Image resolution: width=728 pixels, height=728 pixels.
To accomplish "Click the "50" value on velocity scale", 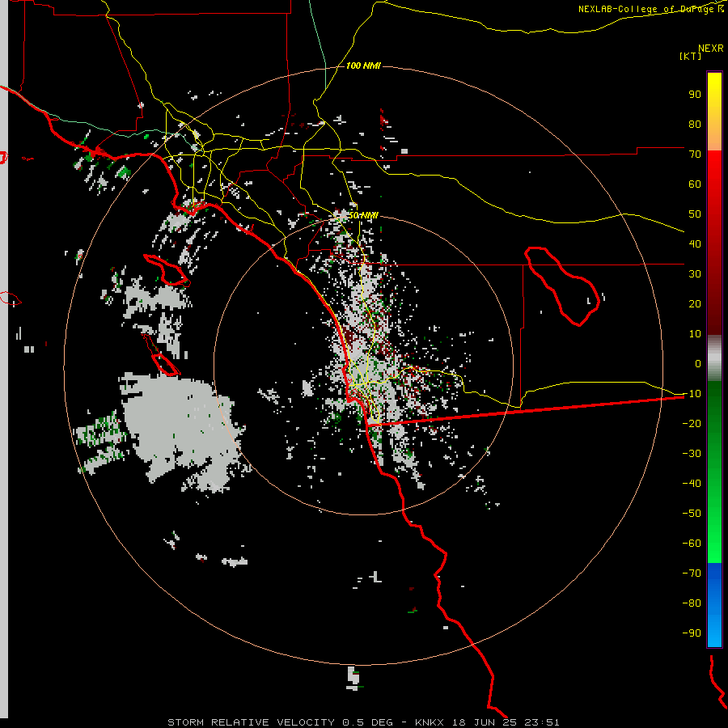I will (x=695, y=214).
